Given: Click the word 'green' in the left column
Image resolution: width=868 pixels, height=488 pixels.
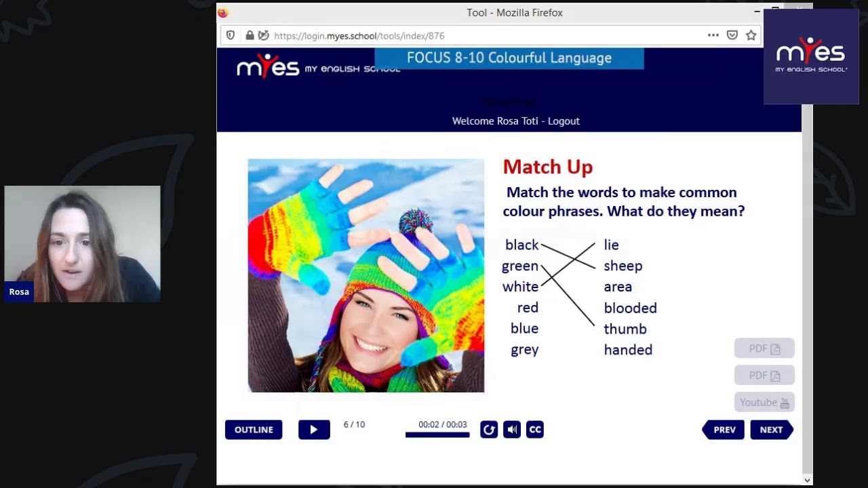Looking at the screenshot, I should click(520, 266).
